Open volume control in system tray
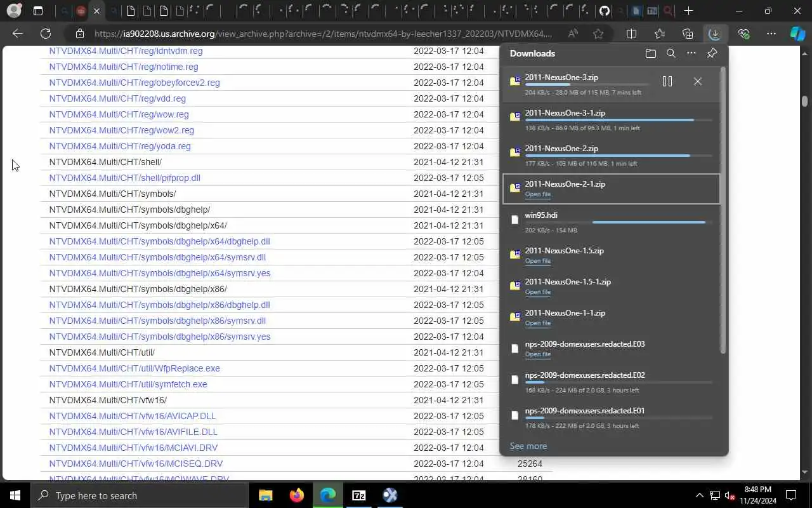Screen dimensions: 812x508 coord(730,495)
